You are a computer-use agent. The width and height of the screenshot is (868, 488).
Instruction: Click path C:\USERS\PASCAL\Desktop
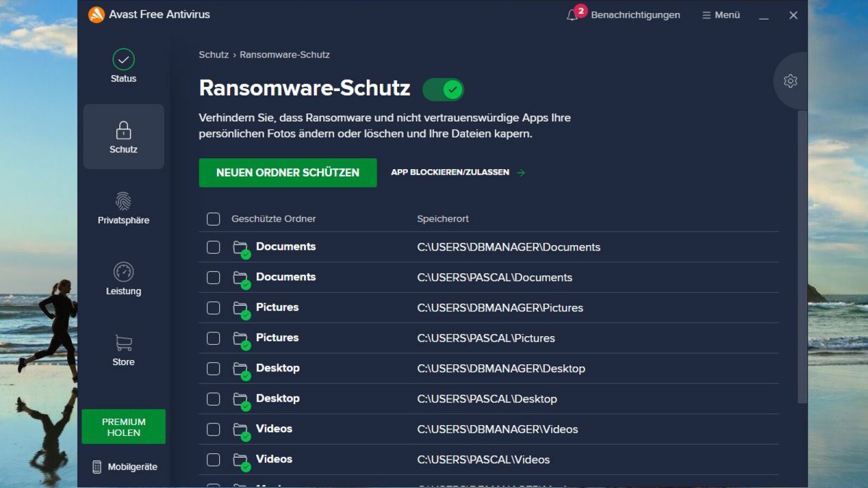pos(487,399)
